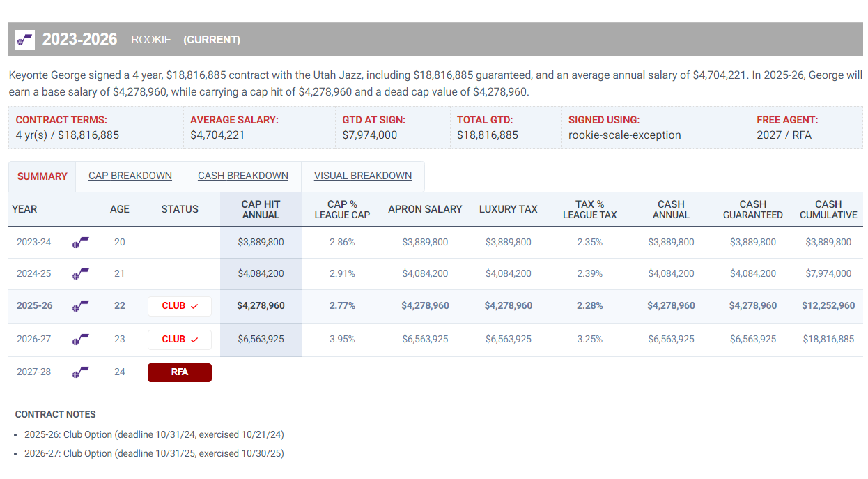Show the Visual Breakdown tab
This screenshot has width=868, height=479.
pyautogui.click(x=362, y=176)
